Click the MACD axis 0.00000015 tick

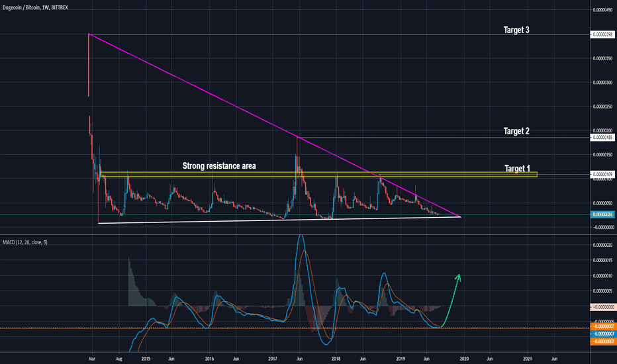[x=603, y=261]
